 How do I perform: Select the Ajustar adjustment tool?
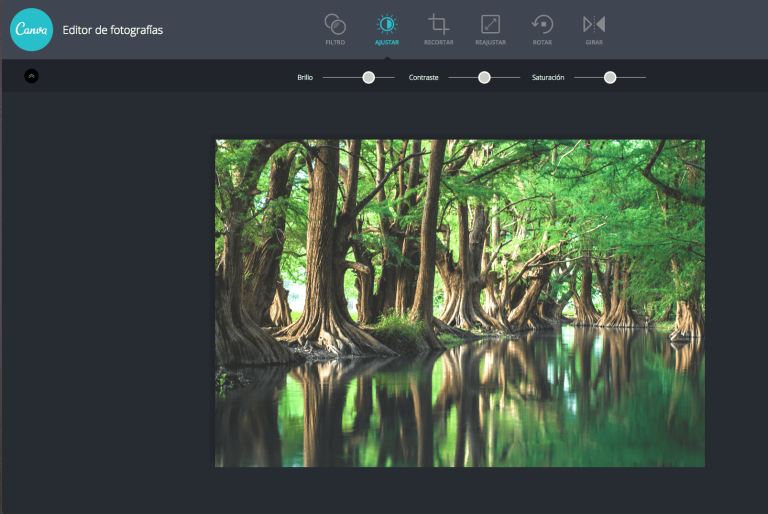pyautogui.click(x=386, y=28)
